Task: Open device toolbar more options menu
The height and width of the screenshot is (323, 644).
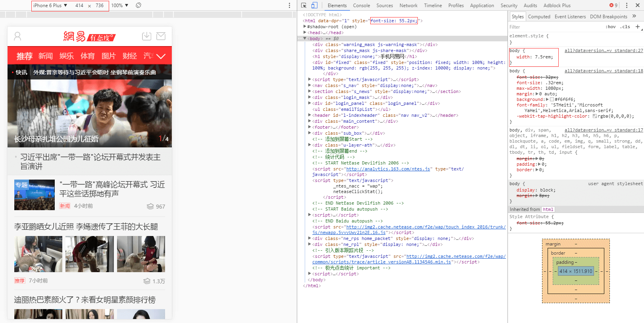Action: click(289, 5)
